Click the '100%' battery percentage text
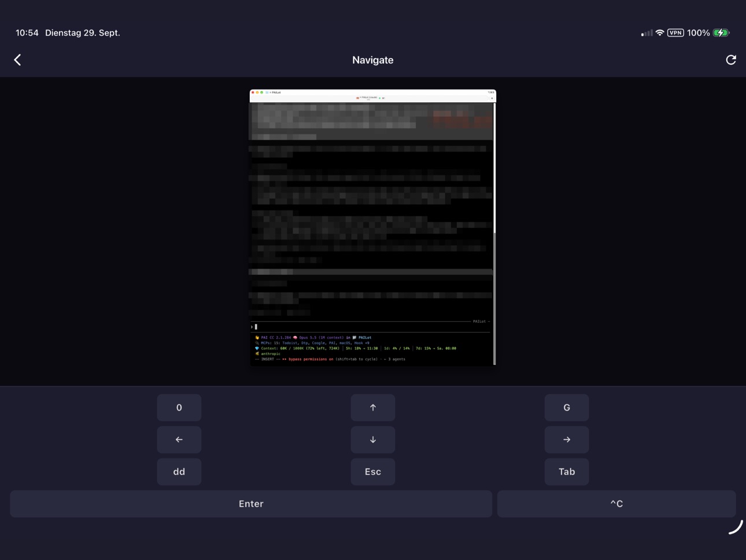The height and width of the screenshot is (560, 746). tap(699, 33)
